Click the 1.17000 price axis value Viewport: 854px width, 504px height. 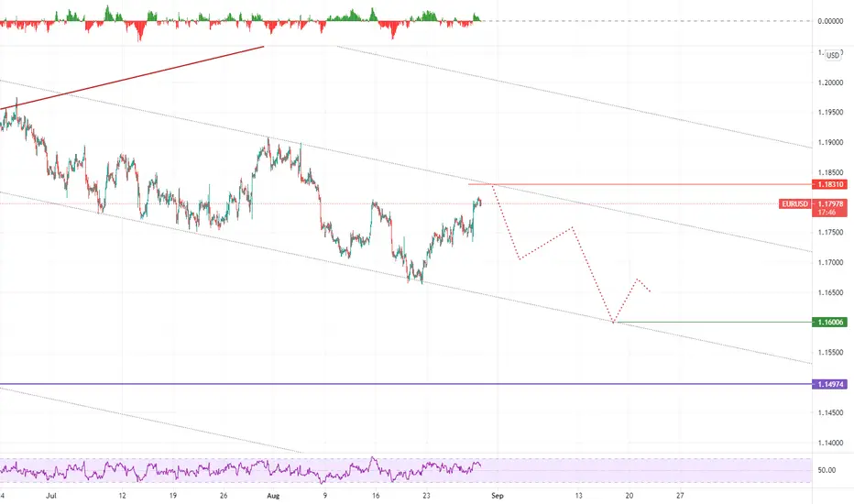(x=830, y=263)
